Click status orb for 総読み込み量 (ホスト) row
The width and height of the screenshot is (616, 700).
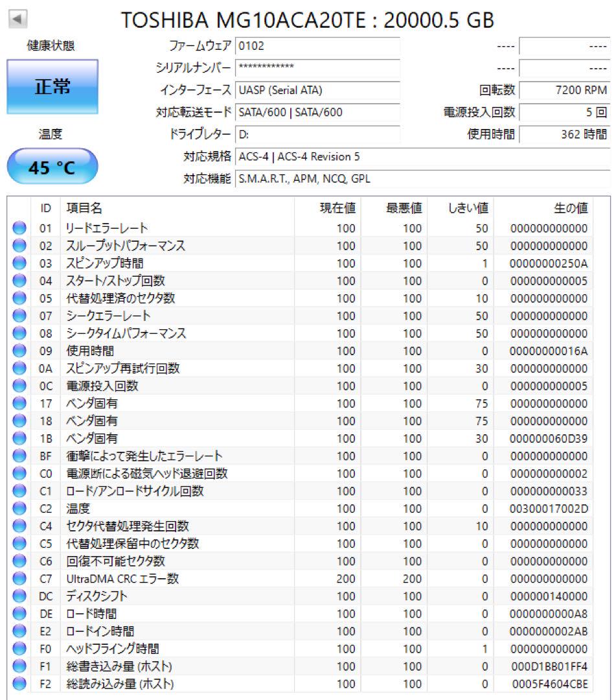(19, 684)
